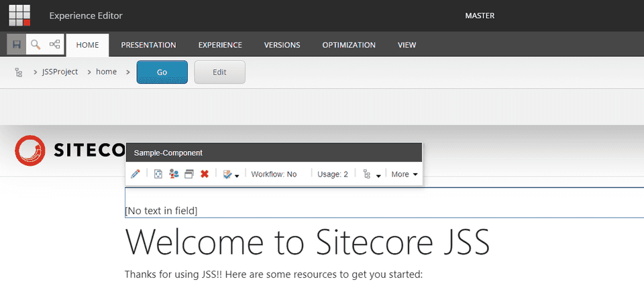Click the stacked windows variants icon
Viewport: 644px width, 288px height.
click(189, 174)
